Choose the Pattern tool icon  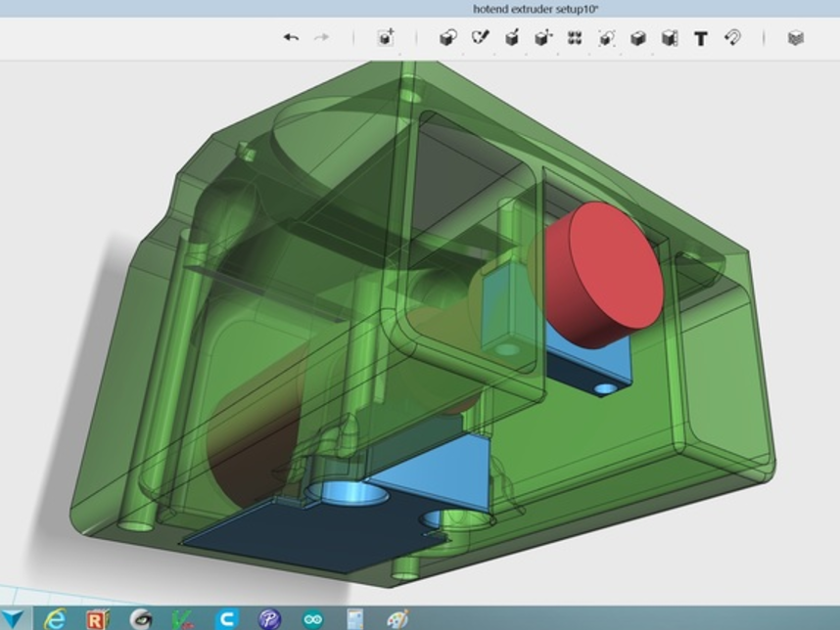click(575, 38)
